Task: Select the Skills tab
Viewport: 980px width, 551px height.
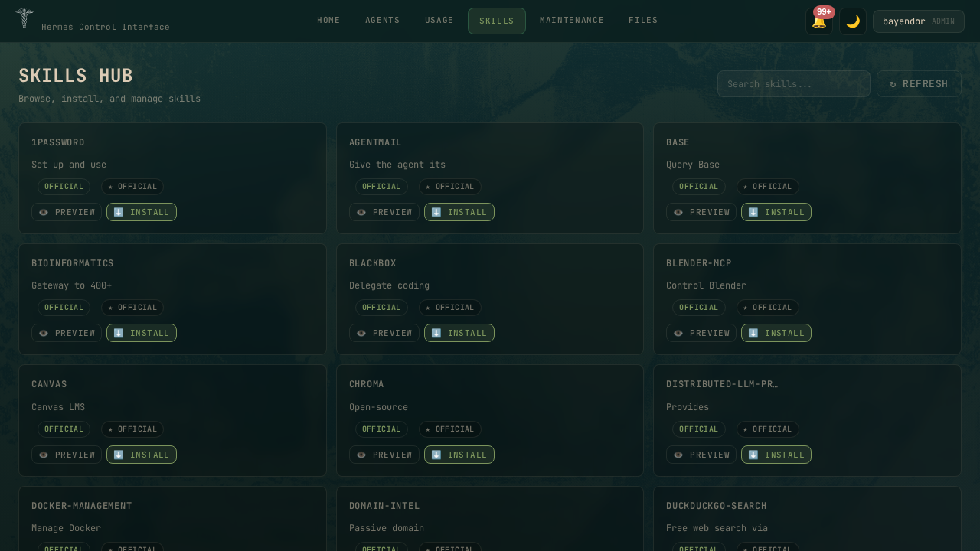Action: tap(497, 21)
